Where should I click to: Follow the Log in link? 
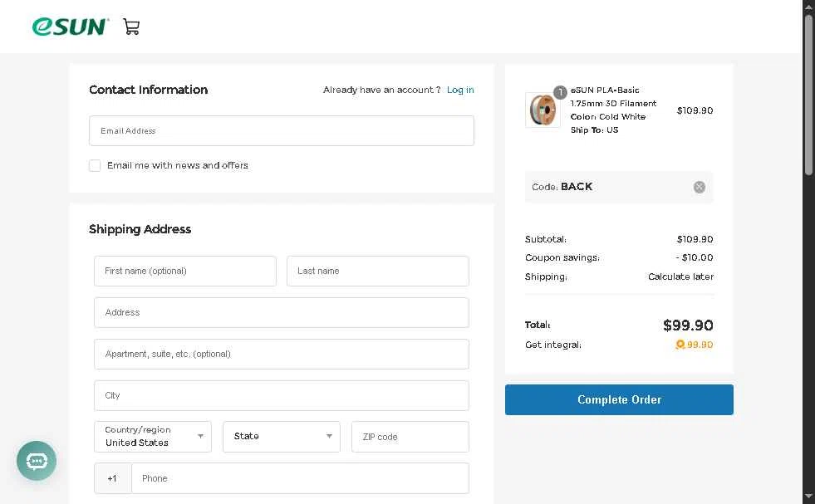[460, 90]
